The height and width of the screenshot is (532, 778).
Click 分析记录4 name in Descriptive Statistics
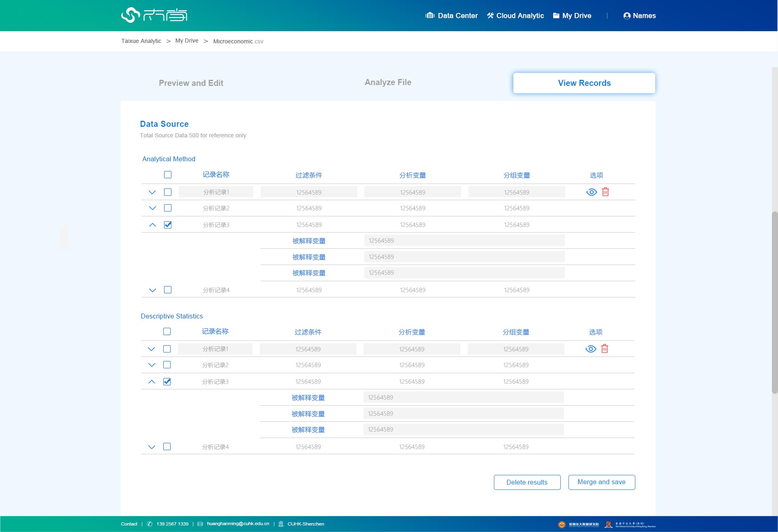(x=215, y=447)
